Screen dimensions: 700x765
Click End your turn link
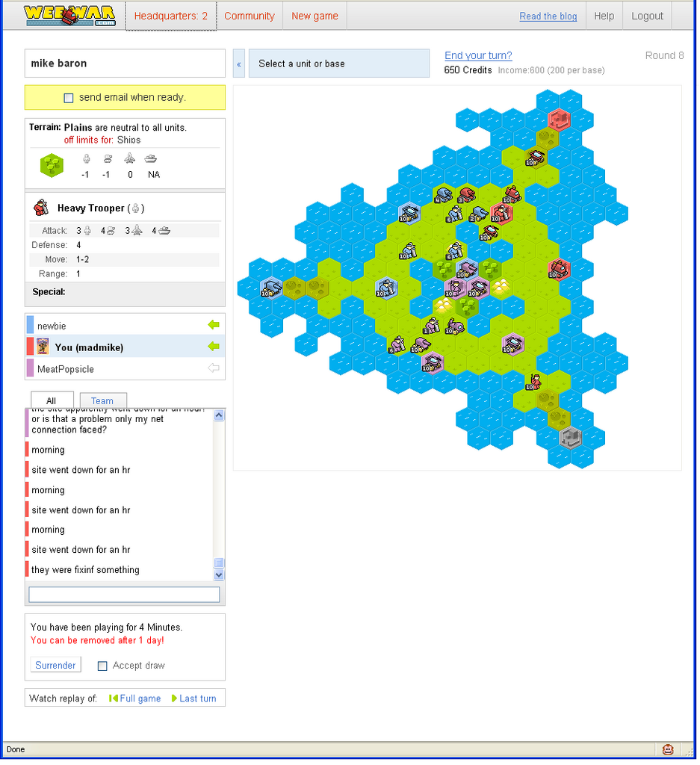click(478, 55)
